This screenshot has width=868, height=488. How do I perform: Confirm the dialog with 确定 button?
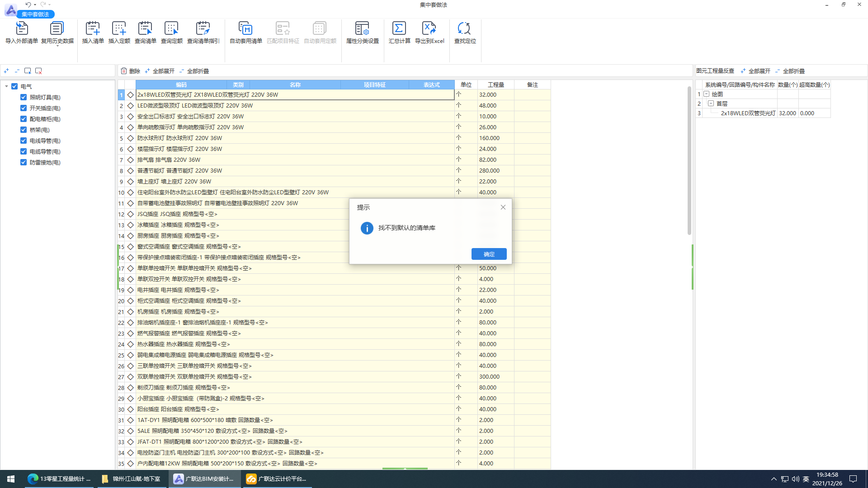[x=489, y=254]
